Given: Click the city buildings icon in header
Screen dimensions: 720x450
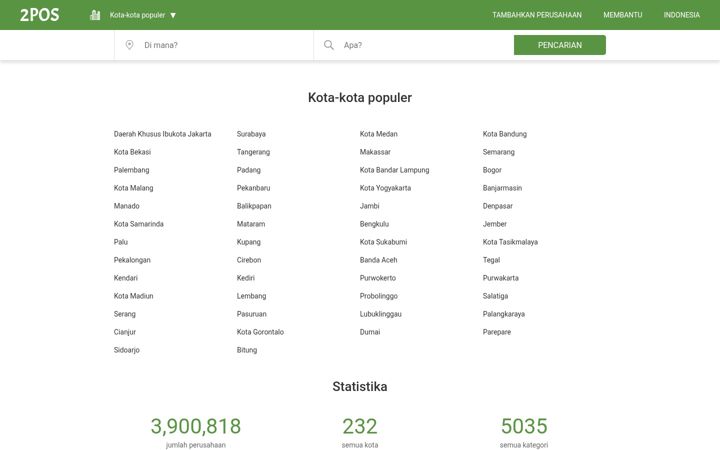Looking at the screenshot, I should (x=95, y=15).
